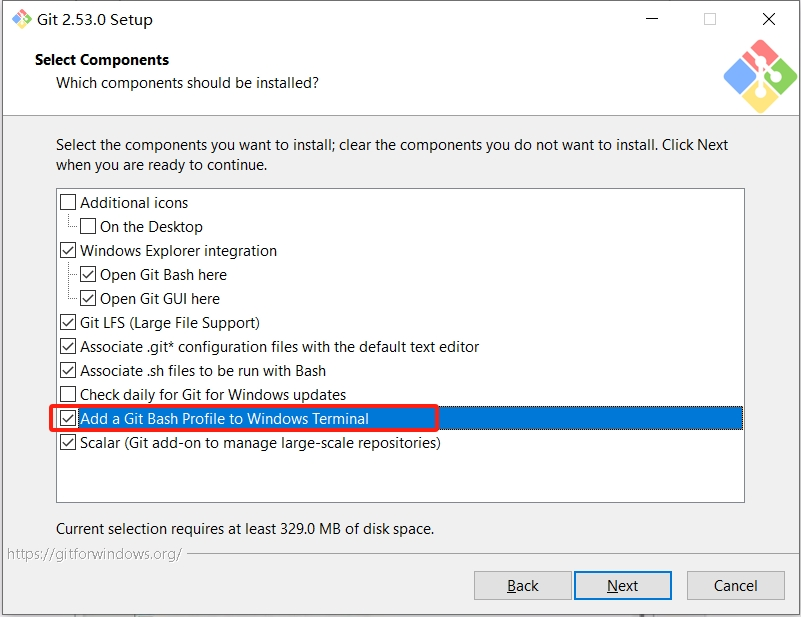This screenshot has width=801, height=617.
Task: Toggle Git LFS (Large File Support)
Action: tap(67, 322)
